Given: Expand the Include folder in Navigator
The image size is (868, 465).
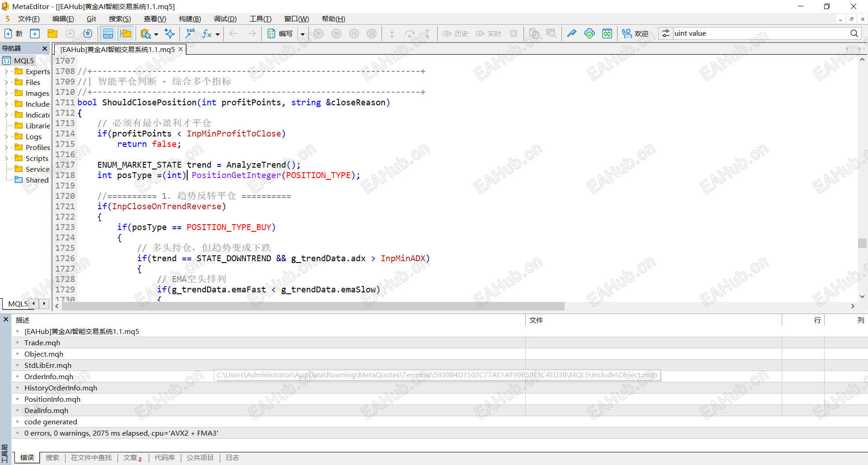Looking at the screenshot, I should click(6, 104).
